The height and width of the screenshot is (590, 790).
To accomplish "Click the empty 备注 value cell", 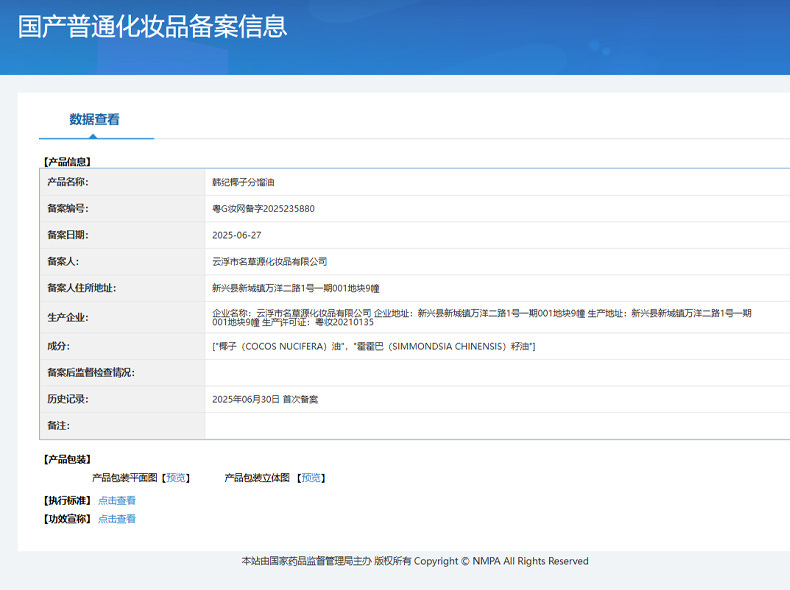I will [496, 426].
